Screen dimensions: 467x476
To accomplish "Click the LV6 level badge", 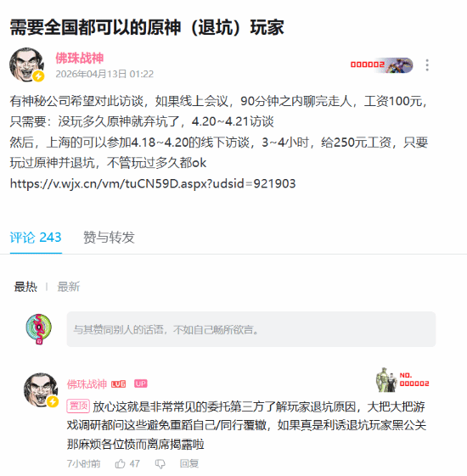I will 118,384.
